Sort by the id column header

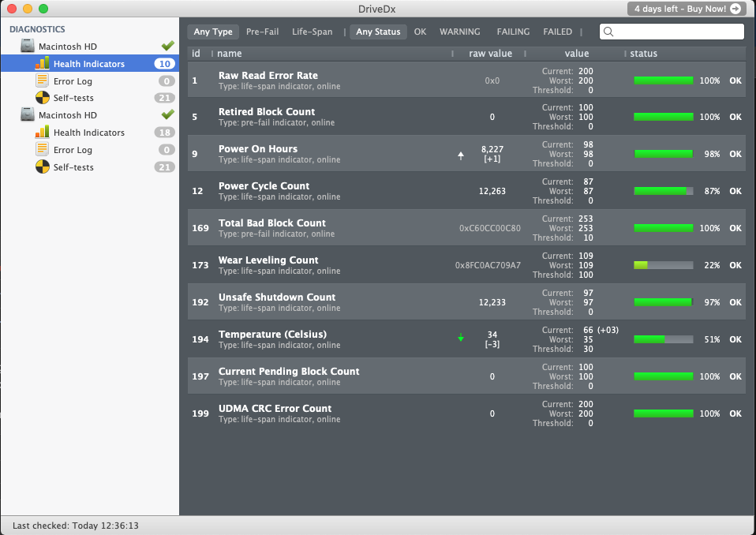[196, 54]
